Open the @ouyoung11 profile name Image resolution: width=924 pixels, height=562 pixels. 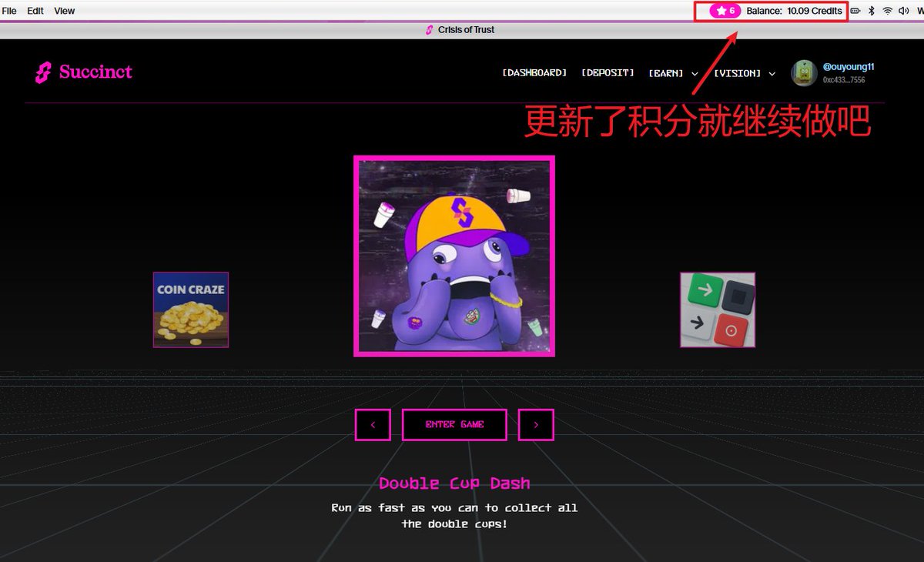849,67
